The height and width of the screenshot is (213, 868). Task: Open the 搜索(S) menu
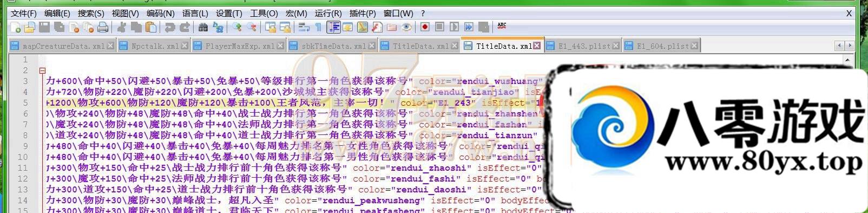tap(91, 13)
